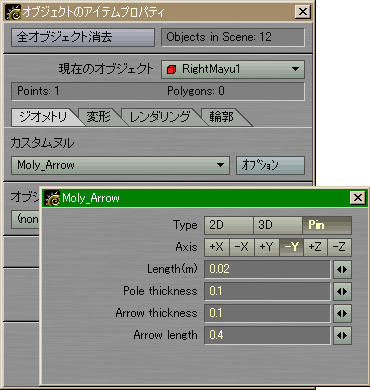Click the Pole thickness slider arrows button

click(342, 291)
